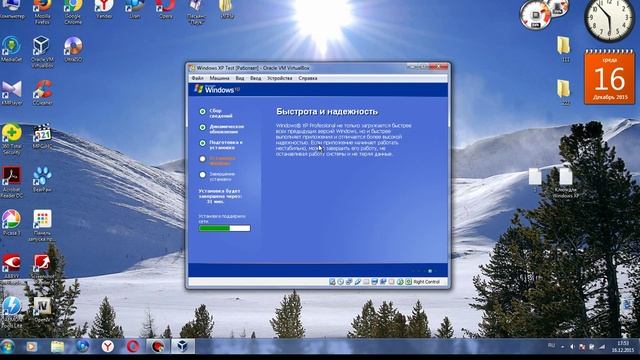Select the blue paw print desktop shortcut
The width and height of the screenshot is (640, 360).
pyautogui.click(x=42, y=179)
